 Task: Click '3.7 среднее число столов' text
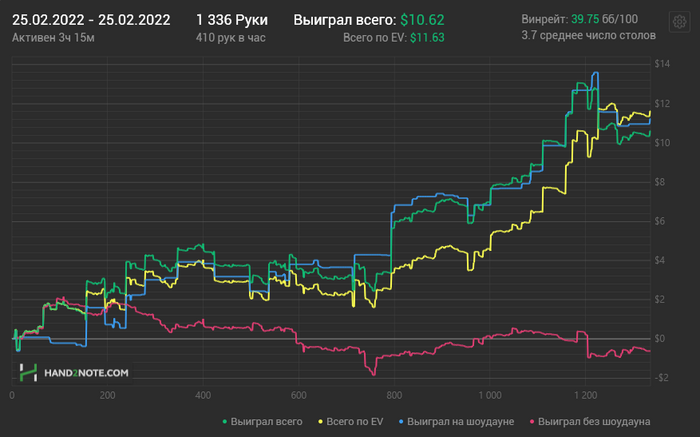tap(588, 35)
